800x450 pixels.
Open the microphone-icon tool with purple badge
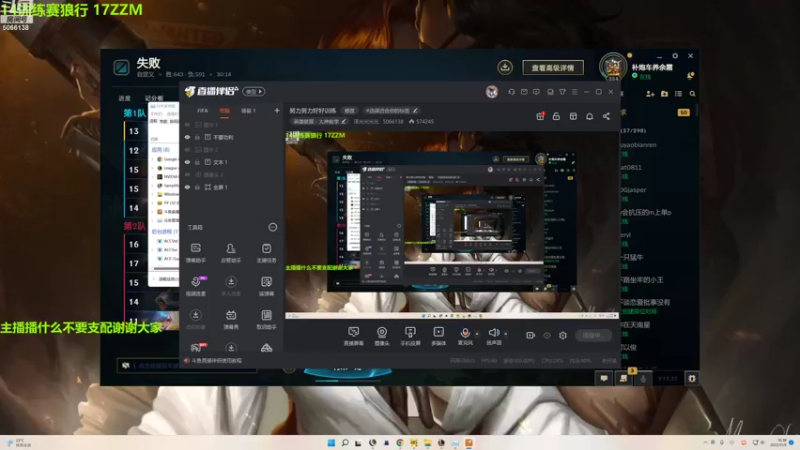coord(196,286)
